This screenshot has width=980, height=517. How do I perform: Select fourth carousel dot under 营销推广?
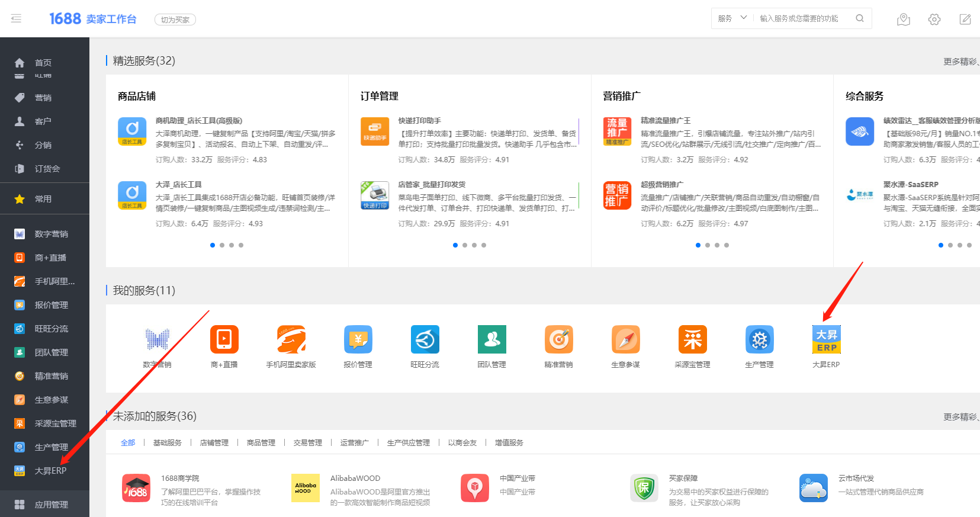727,245
